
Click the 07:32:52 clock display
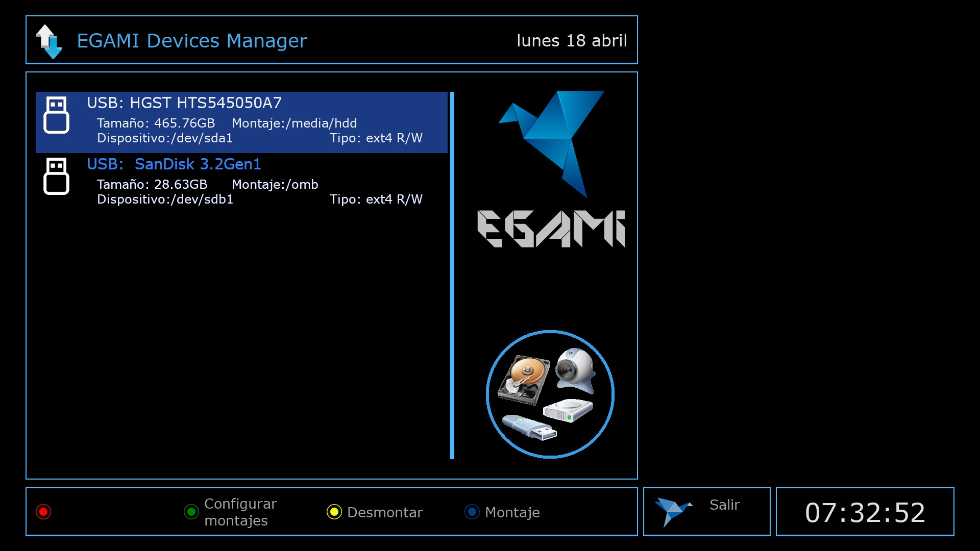[865, 512]
